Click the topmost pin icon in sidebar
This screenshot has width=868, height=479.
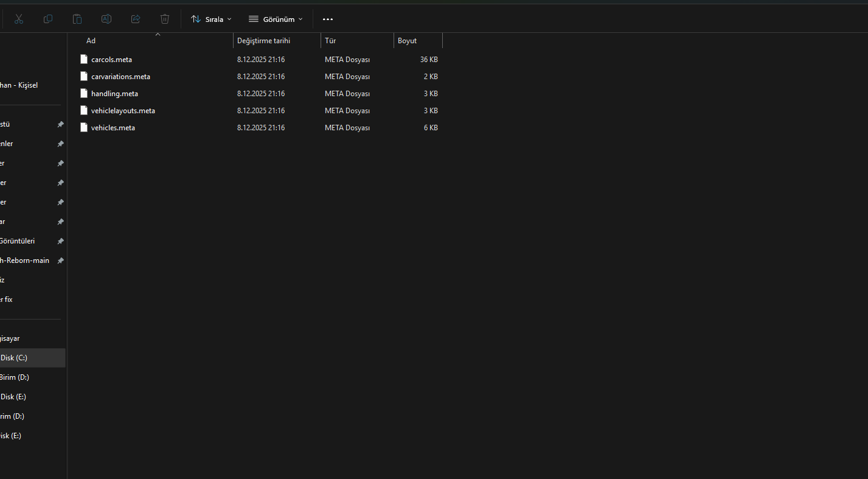[x=60, y=124]
